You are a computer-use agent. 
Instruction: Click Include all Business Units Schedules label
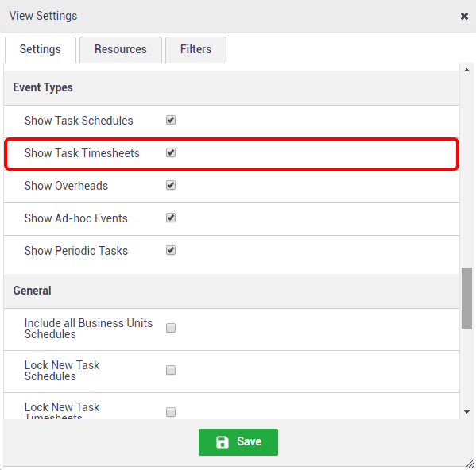(x=88, y=329)
